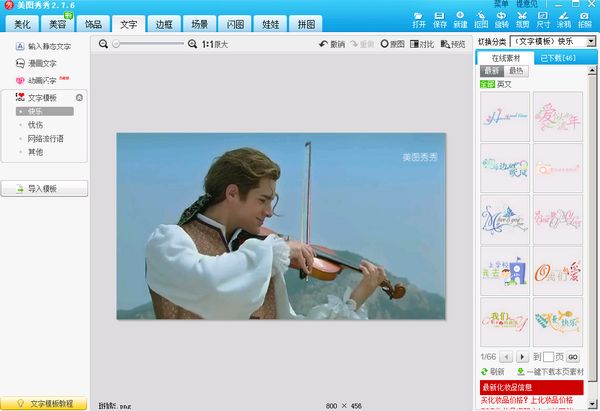This screenshot has height=411, width=600.
Task: Click the 裁剪 (Crop) scissors icon
Action: click(x=523, y=20)
